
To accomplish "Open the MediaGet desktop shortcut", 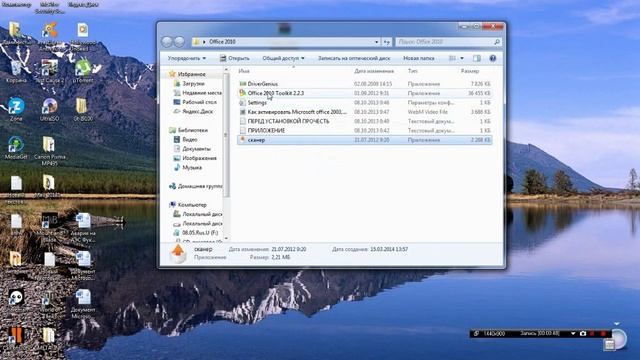I will coord(16,147).
